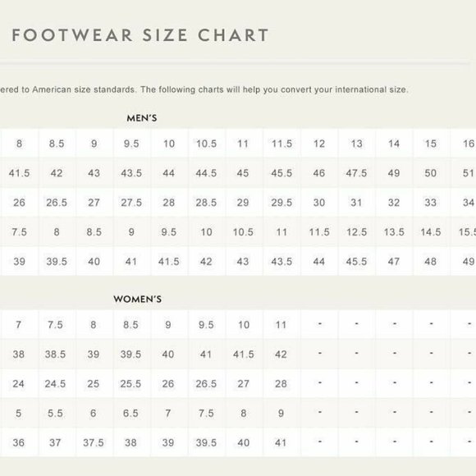Click the 26.5 in the Men's table
This screenshot has width=476, height=476.
point(57,202)
